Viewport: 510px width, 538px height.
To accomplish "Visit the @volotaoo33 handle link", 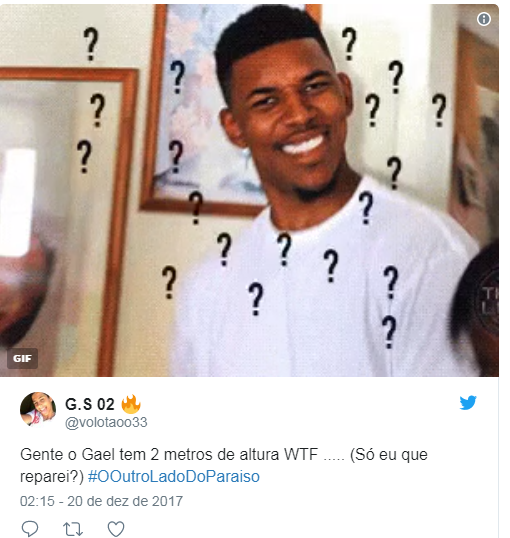I will point(106,422).
